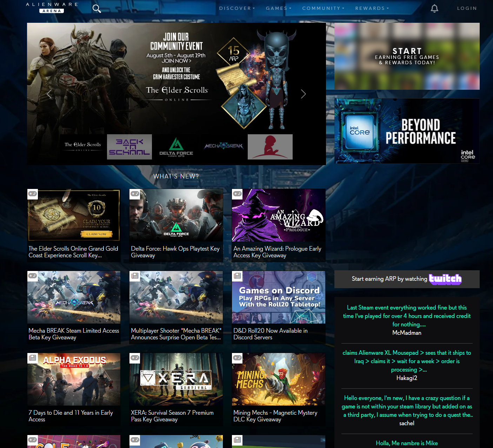Screen dimensions: 493x448
Task: Click gamepad badge on Amazing Wizard card
Action: tap(238, 194)
